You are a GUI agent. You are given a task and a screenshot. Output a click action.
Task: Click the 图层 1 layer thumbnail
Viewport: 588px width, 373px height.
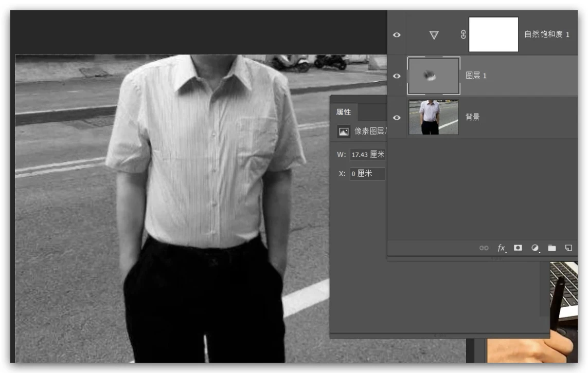pyautogui.click(x=434, y=76)
